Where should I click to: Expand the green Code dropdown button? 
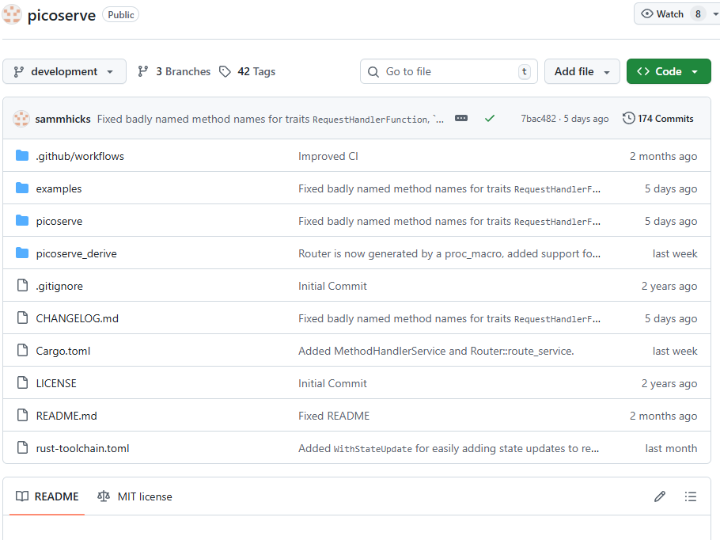click(668, 71)
